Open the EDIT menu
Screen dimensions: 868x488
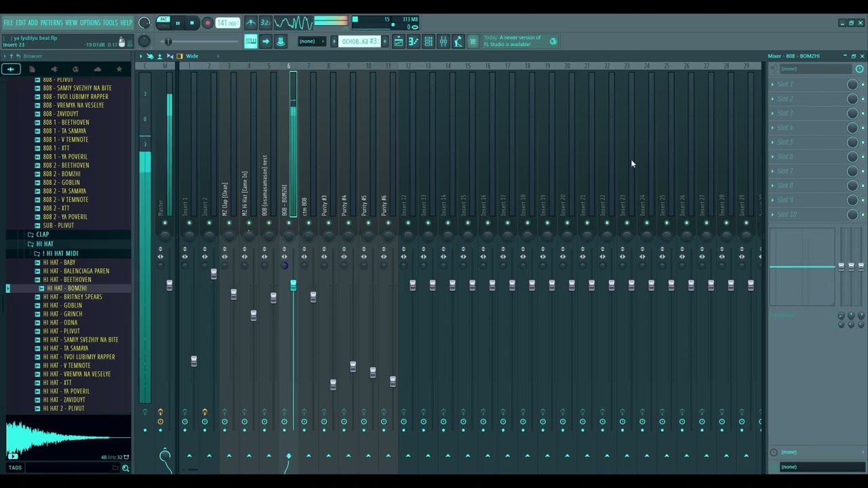21,22
